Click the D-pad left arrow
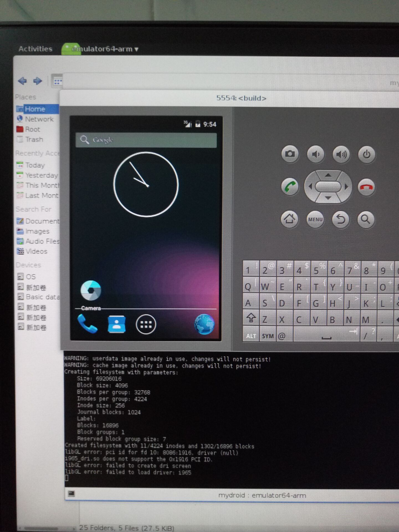The width and height of the screenshot is (399, 532). 310,186
